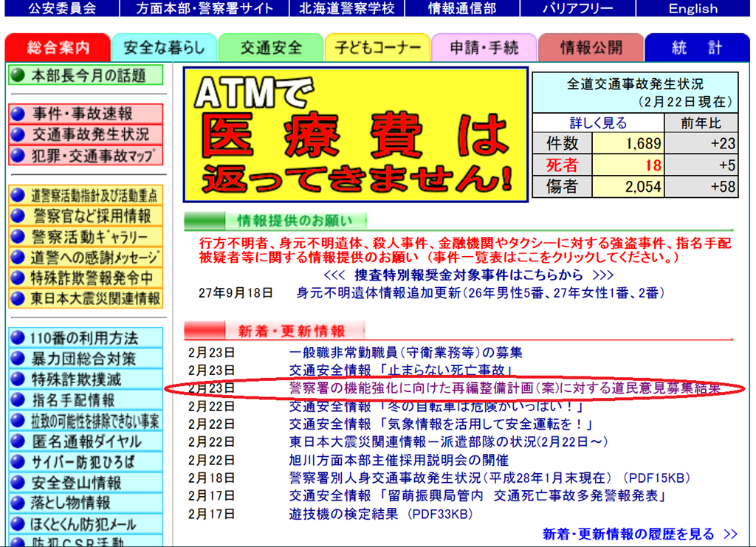Open the 申請・手続 tab
Screen dimensions: 756x547
(484, 48)
